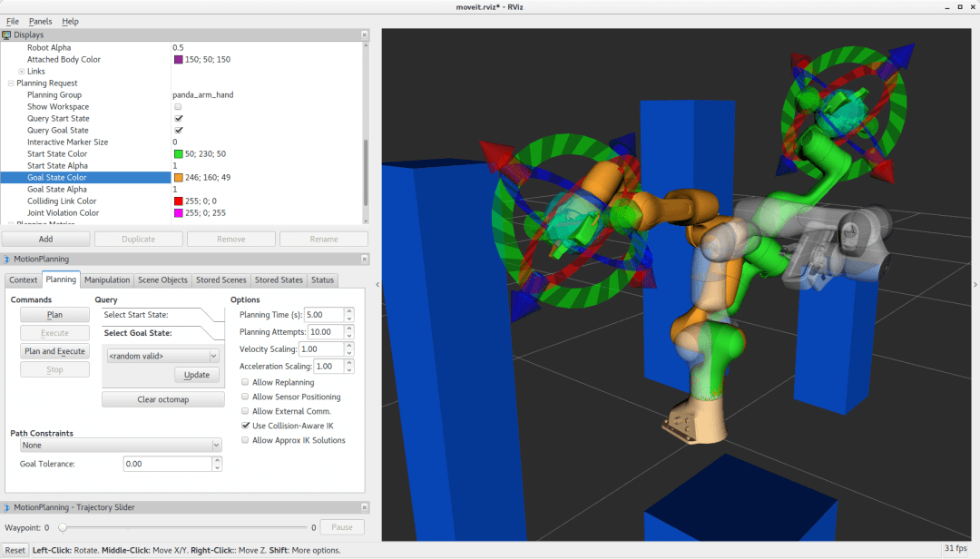
Task: Open the Help menu
Action: tap(70, 21)
